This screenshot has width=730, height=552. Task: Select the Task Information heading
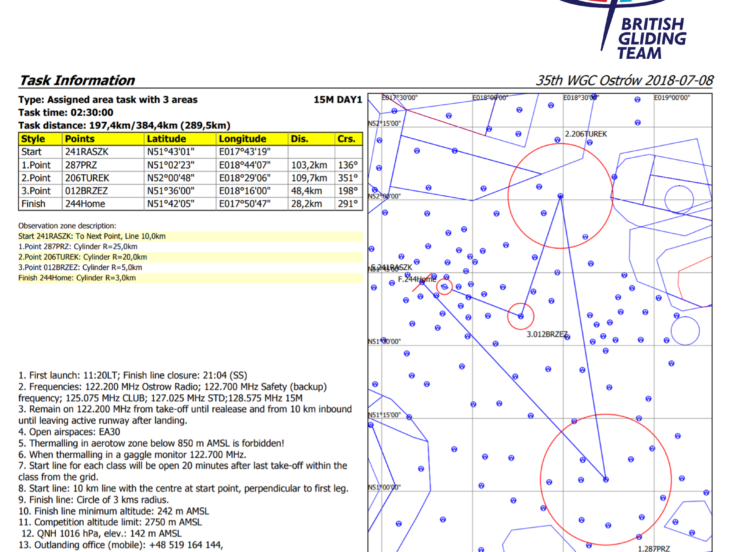[76, 80]
